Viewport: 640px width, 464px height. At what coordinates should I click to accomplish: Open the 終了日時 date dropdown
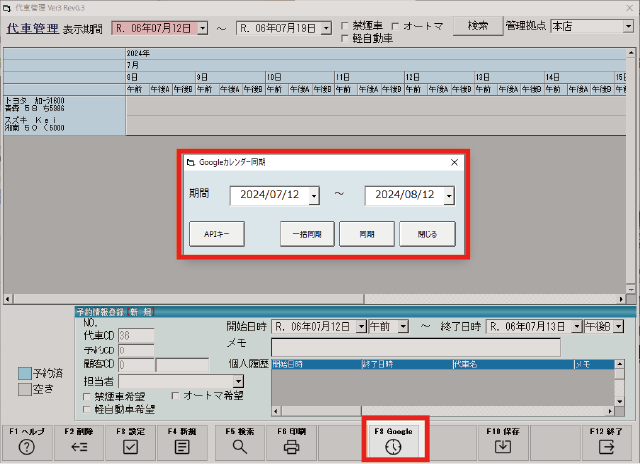pos(577,326)
